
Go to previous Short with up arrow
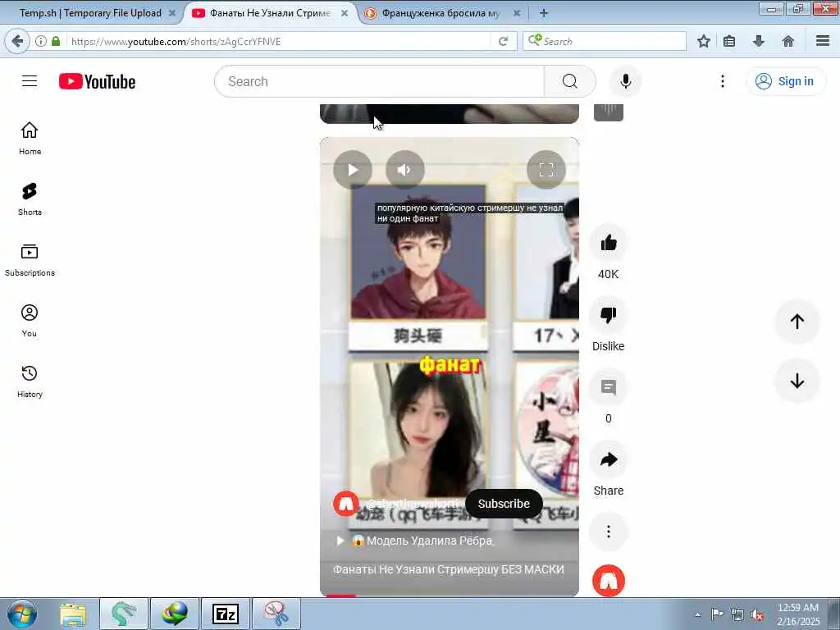coord(797,322)
